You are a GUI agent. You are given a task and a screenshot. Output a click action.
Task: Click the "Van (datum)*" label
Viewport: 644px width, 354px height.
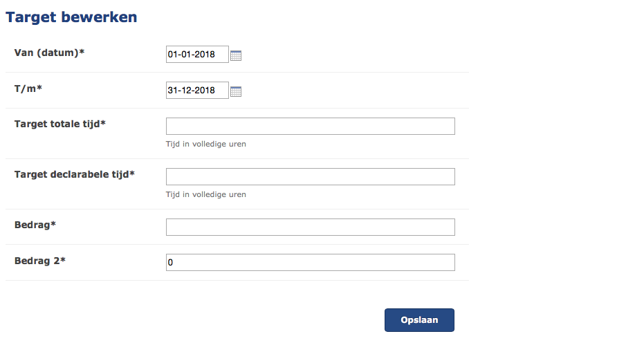49,53
